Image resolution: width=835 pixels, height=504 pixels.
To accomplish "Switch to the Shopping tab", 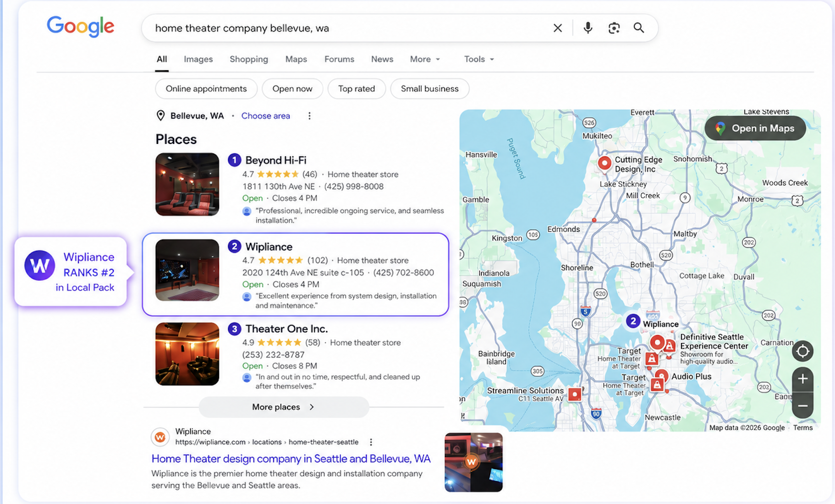I will pos(249,59).
